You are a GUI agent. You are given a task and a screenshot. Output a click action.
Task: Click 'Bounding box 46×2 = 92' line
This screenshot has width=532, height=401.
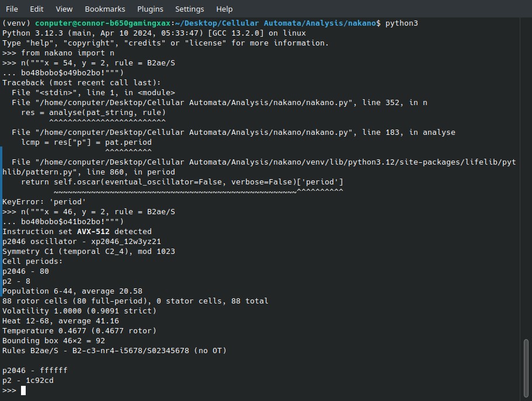[54, 341]
